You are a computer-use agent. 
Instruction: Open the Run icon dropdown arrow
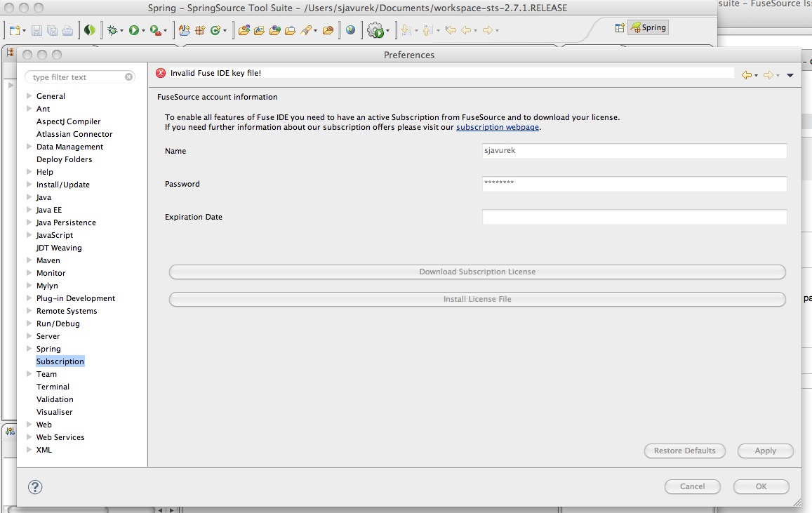(143, 31)
